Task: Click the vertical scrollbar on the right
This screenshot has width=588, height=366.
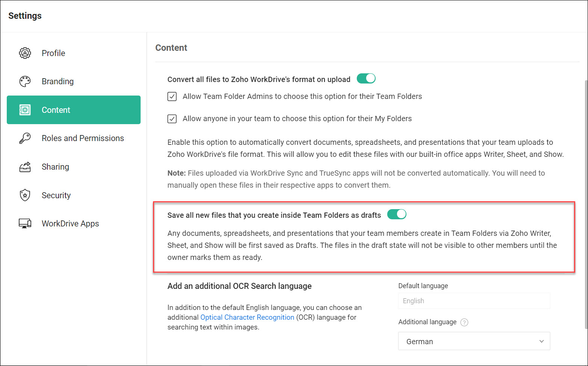Action: tap(585, 199)
